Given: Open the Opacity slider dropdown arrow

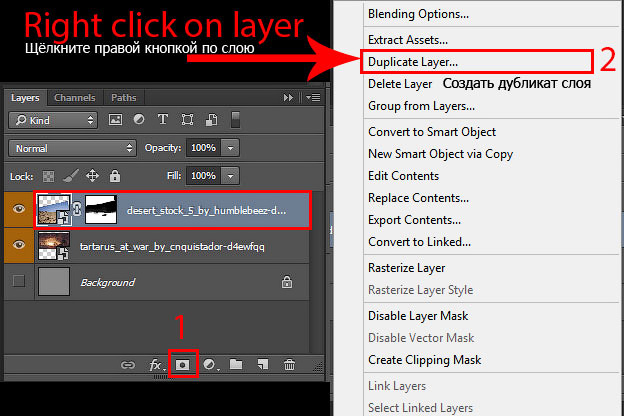Looking at the screenshot, I should point(230,148).
